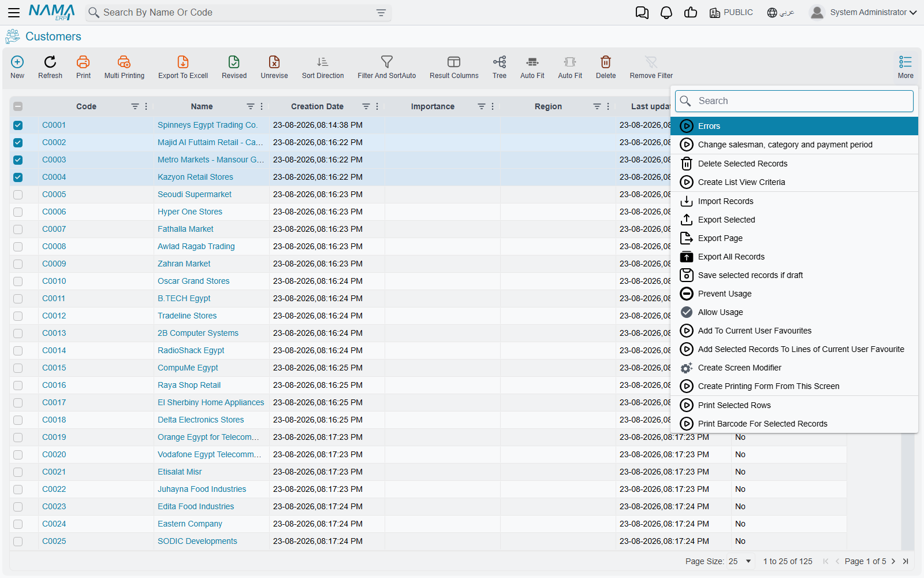Select Export All Records
Image resolution: width=924 pixels, height=578 pixels.
click(794, 257)
